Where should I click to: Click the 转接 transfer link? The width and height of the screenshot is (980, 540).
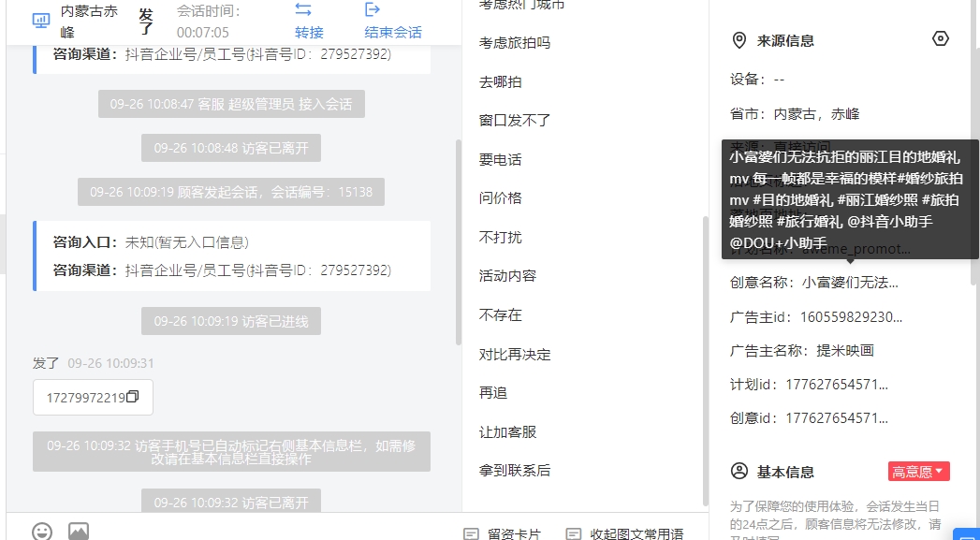click(x=310, y=33)
